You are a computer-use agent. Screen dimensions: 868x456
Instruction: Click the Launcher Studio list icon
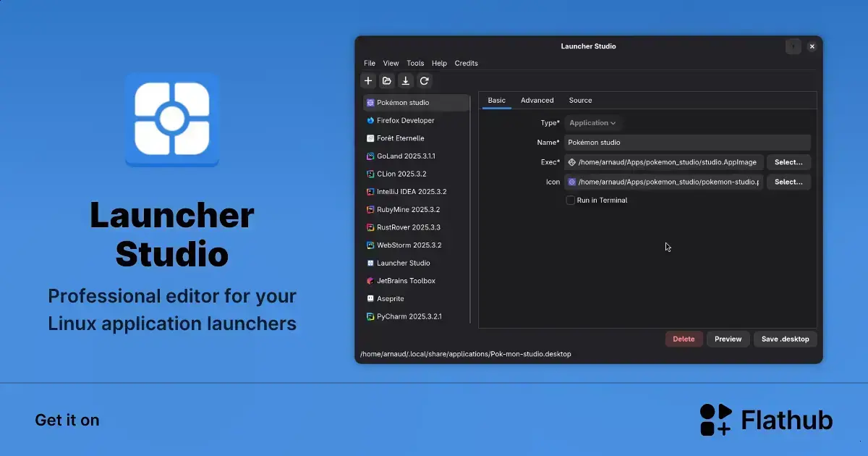(370, 263)
